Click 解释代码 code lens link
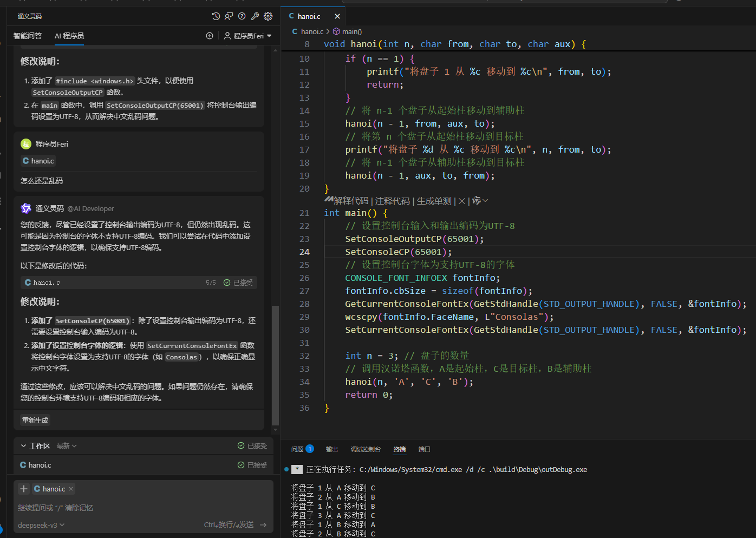The width and height of the screenshot is (756, 538). tap(351, 201)
